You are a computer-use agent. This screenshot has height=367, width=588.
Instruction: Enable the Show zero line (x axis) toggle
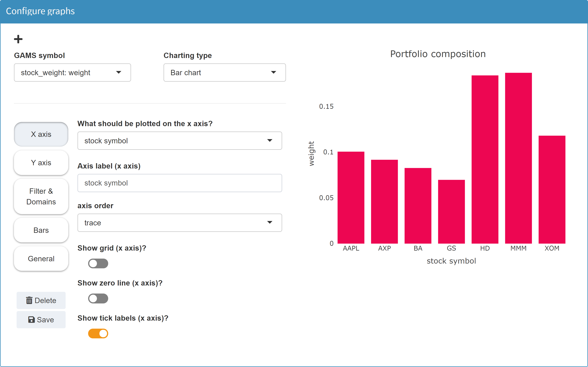(x=98, y=298)
